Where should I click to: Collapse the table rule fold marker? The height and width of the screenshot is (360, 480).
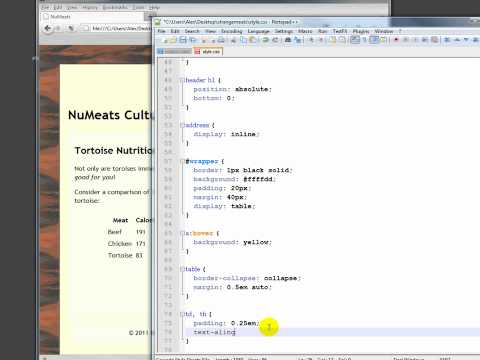(x=182, y=269)
